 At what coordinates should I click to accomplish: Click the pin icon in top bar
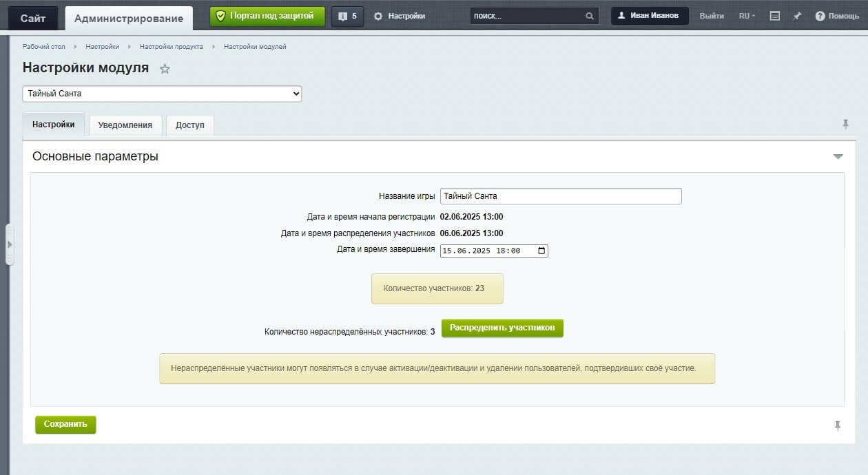click(797, 16)
